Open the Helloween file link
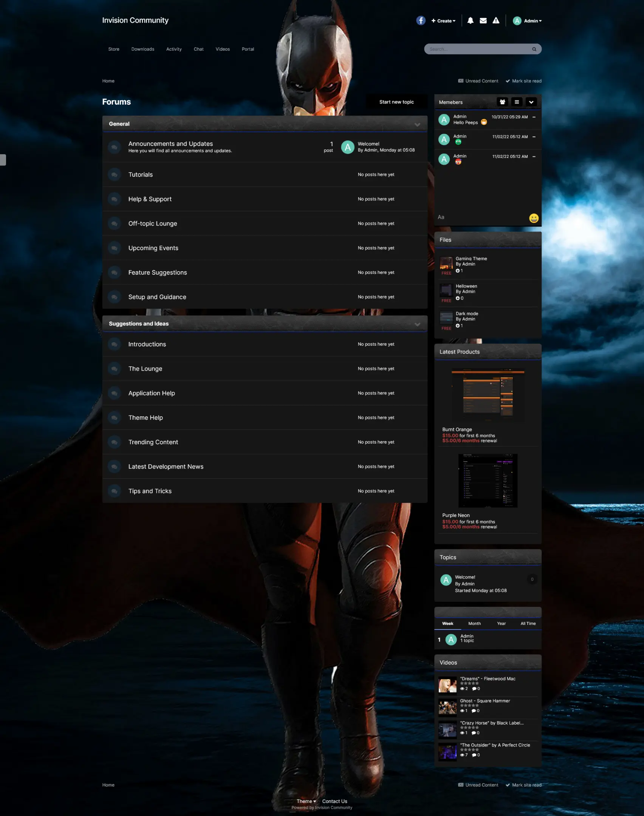Screen dimensions: 644x816 [x=466, y=286]
